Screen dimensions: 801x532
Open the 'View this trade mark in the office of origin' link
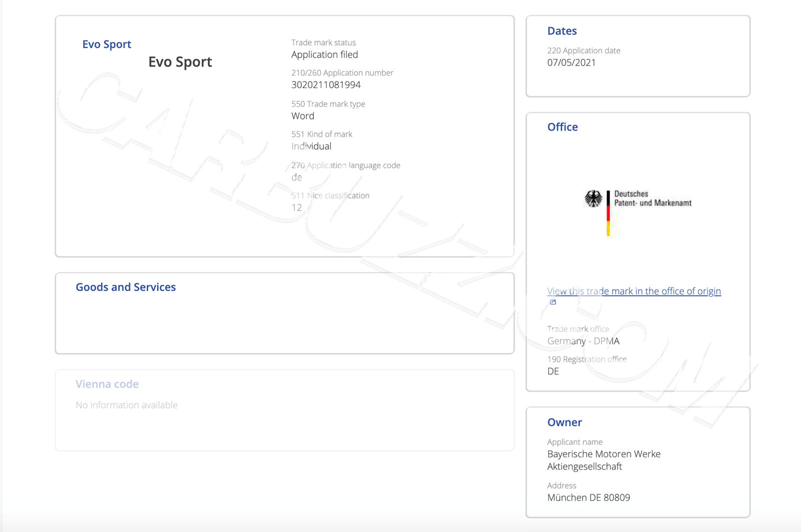click(634, 291)
